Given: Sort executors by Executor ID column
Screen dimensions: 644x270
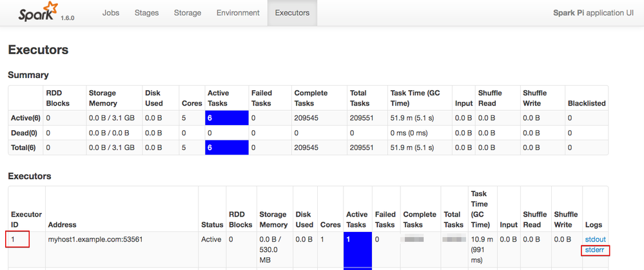Looking at the screenshot, I should (26, 219).
